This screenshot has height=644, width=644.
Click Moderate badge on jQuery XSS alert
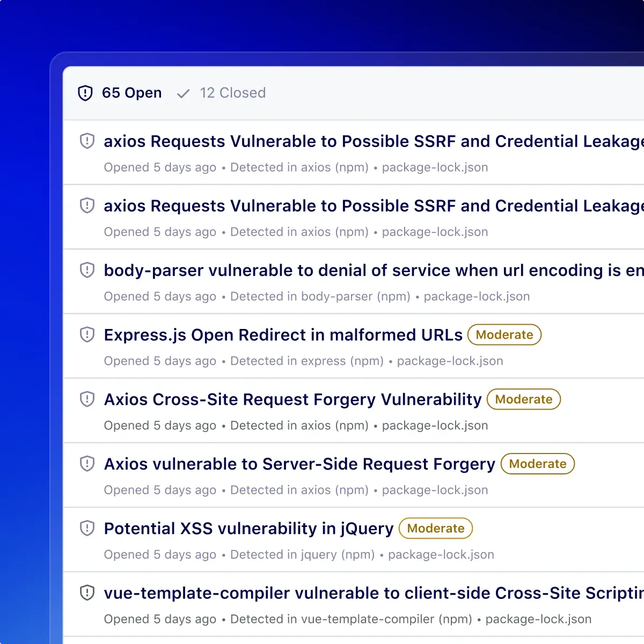pos(436,528)
